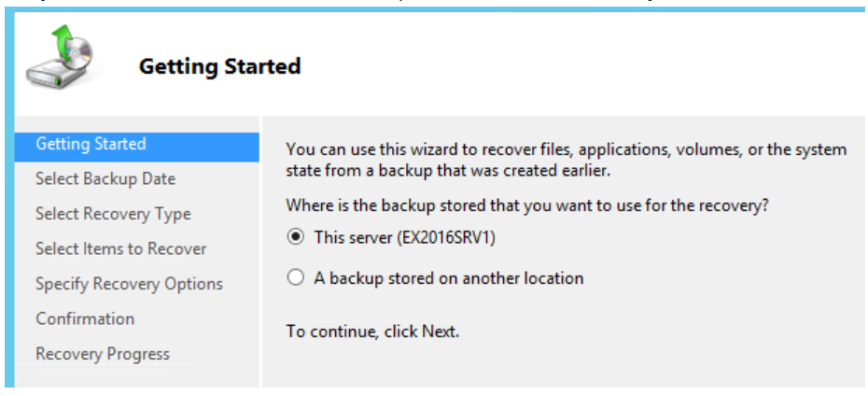Click the 'To continue, click Next' instruction text

point(372,332)
